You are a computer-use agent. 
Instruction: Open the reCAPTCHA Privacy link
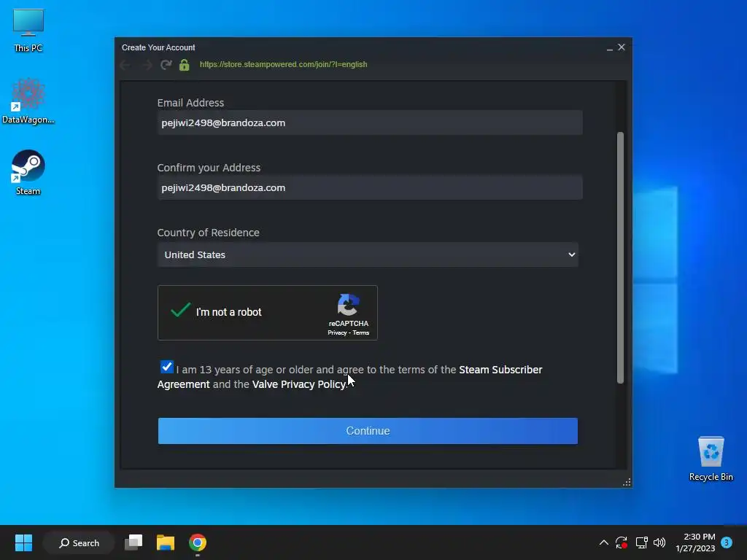pos(337,332)
